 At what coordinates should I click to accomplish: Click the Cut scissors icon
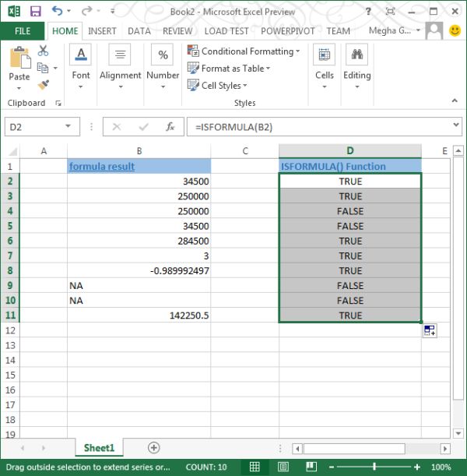[x=43, y=51]
